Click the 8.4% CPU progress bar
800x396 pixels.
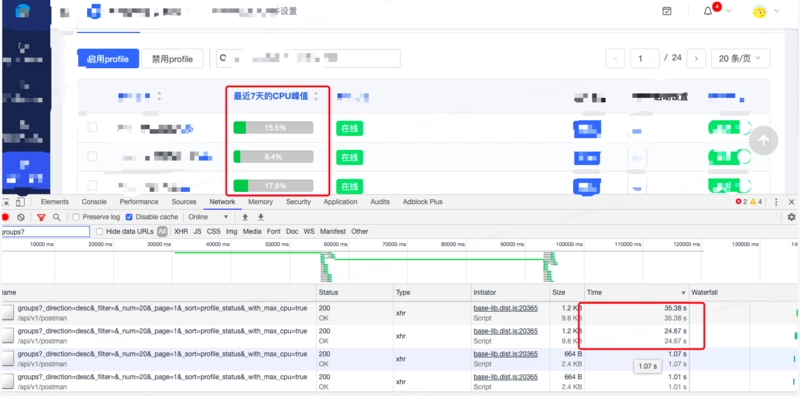(273, 157)
